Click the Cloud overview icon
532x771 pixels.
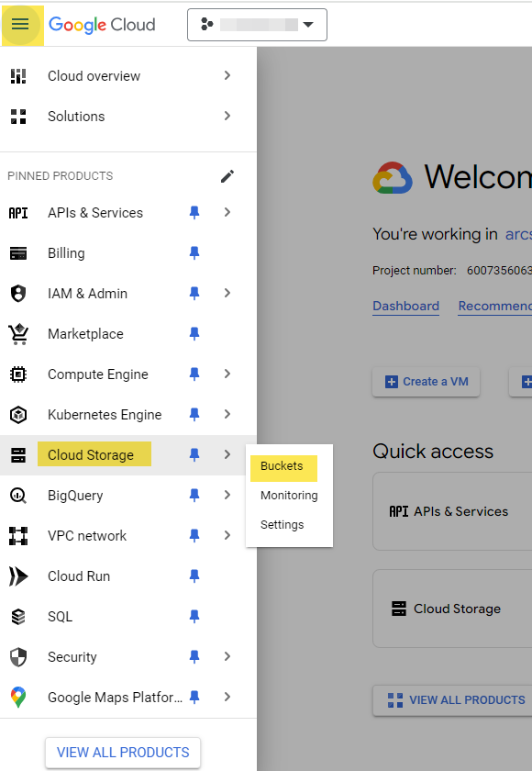pos(18,75)
